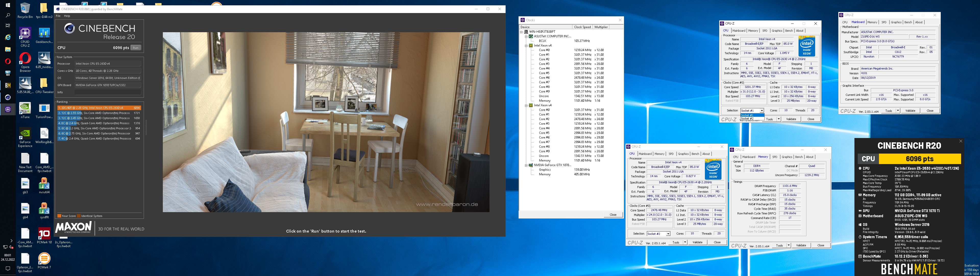Open BenchMate from the taskbar
This screenshot has width=980, height=276.
click(x=8, y=85)
